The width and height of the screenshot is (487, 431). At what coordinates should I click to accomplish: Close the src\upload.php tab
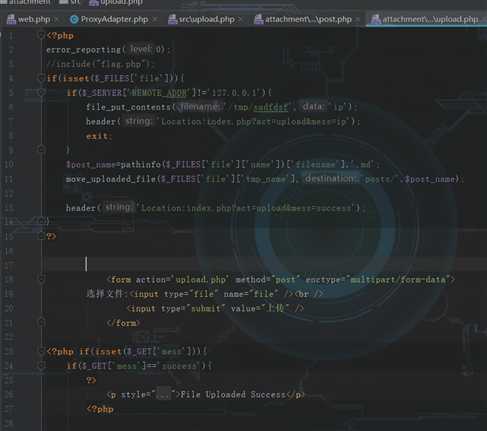click(240, 20)
